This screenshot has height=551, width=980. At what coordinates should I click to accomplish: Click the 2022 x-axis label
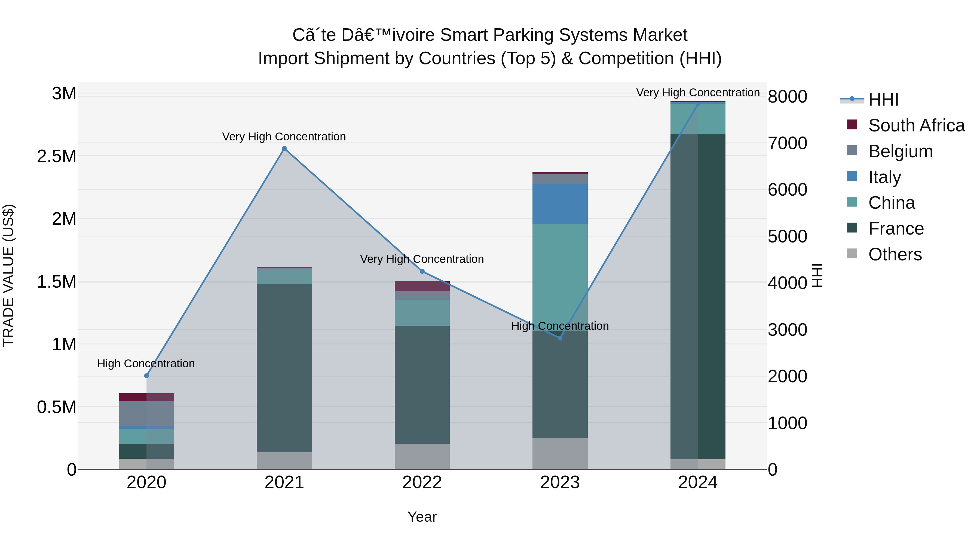[x=422, y=482]
